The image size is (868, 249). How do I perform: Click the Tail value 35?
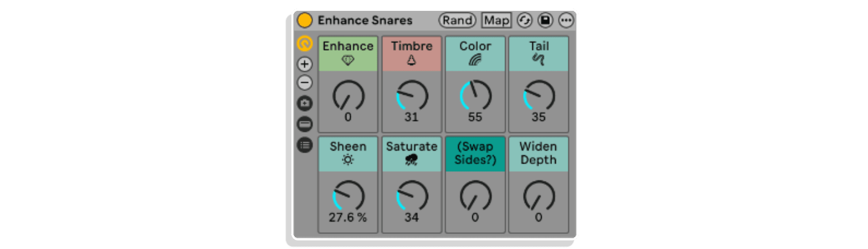(x=538, y=117)
